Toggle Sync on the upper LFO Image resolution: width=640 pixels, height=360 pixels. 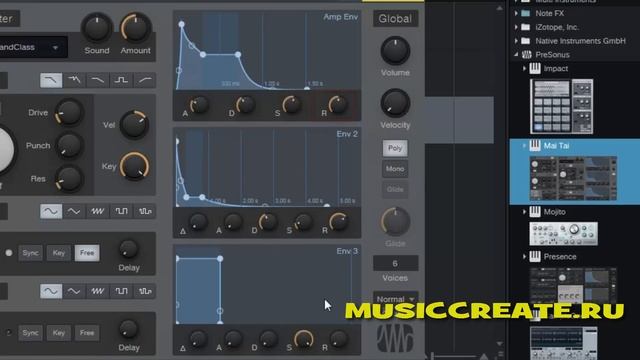point(31,253)
